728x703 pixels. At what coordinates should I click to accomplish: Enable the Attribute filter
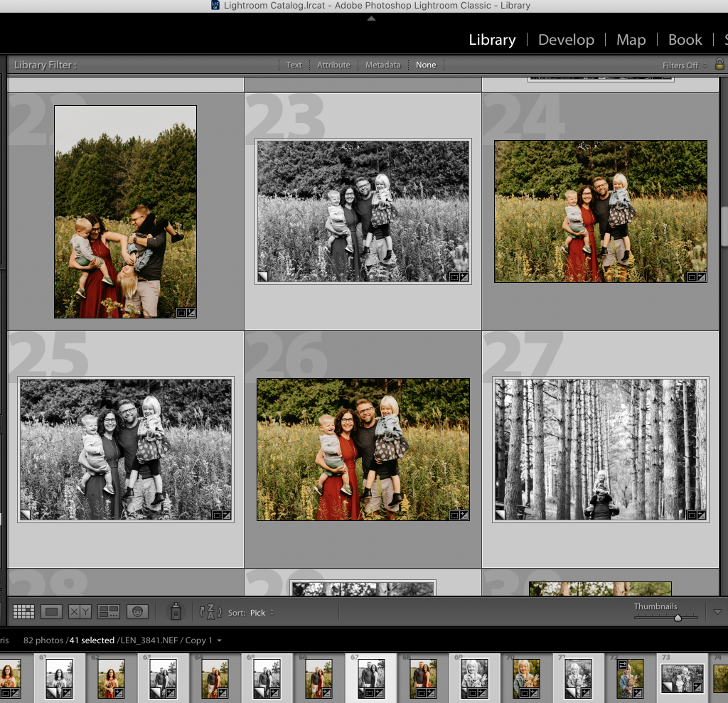[333, 65]
